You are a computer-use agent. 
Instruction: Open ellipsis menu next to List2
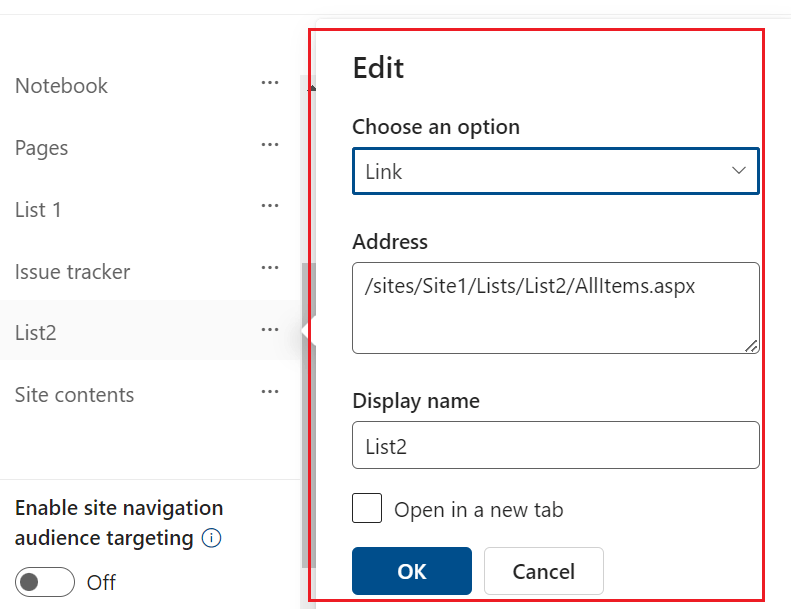269,331
